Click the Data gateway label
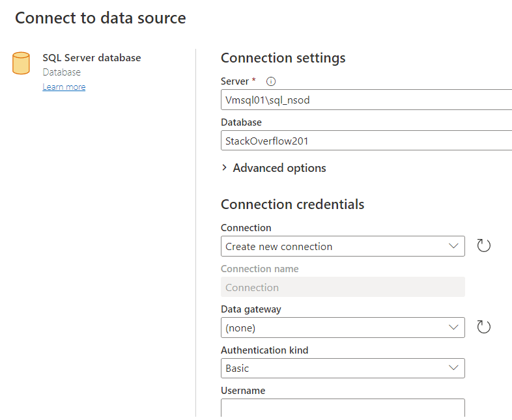The height and width of the screenshot is (420, 512). coord(251,309)
